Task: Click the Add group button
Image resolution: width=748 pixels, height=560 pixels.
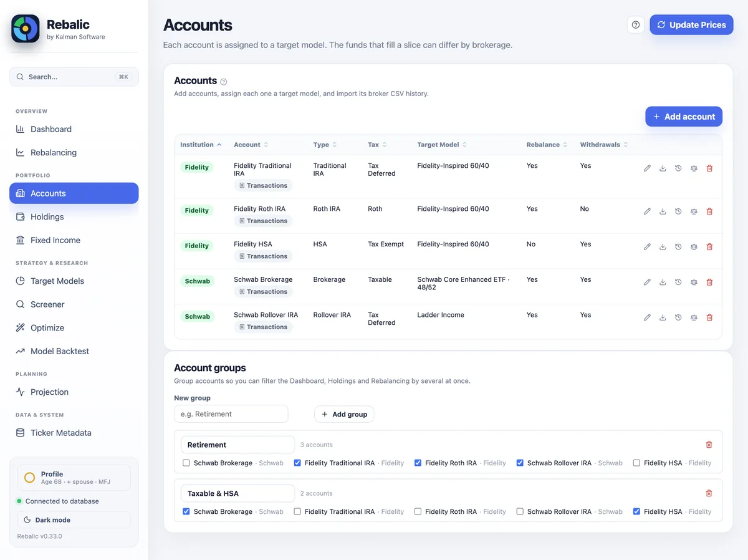Action: pyautogui.click(x=344, y=414)
